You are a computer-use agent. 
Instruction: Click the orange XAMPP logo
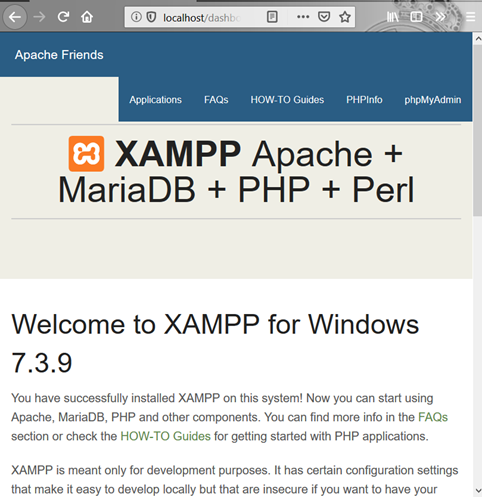(86, 154)
